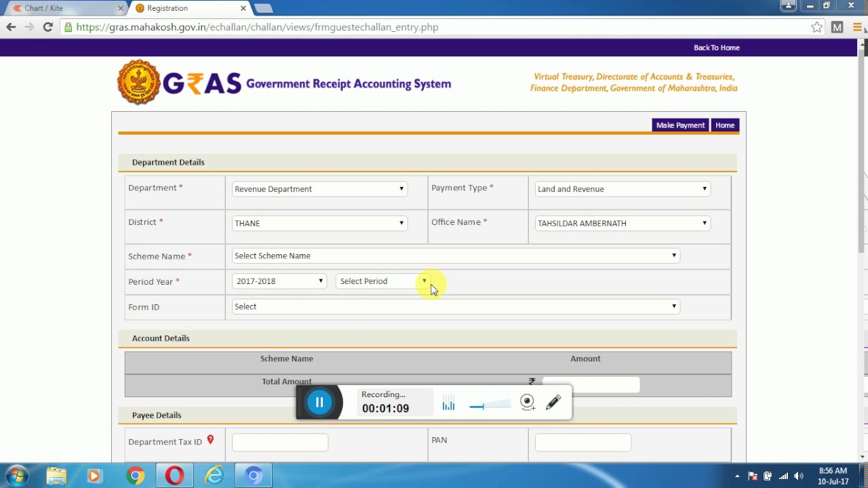The width and height of the screenshot is (868, 488).
Task: Switch to the Chart / Kite tab
Action: tap(64, 8)
